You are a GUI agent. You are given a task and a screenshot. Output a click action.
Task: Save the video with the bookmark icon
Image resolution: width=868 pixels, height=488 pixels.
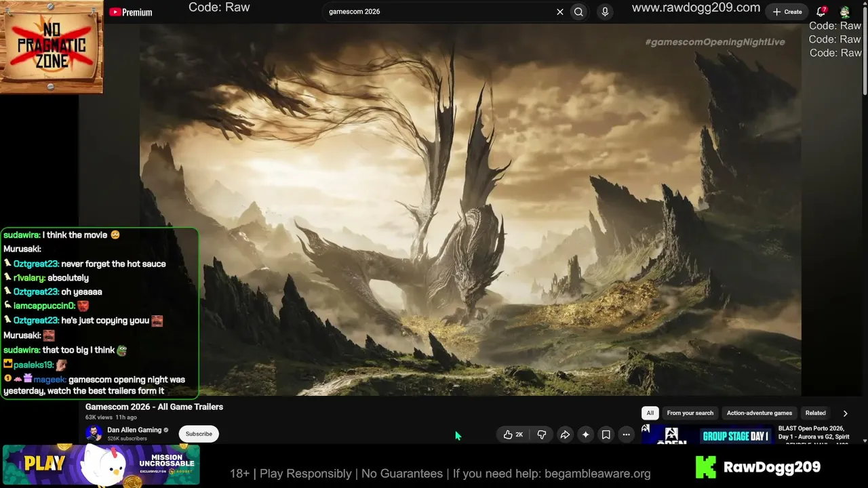[x=606, y=434]
